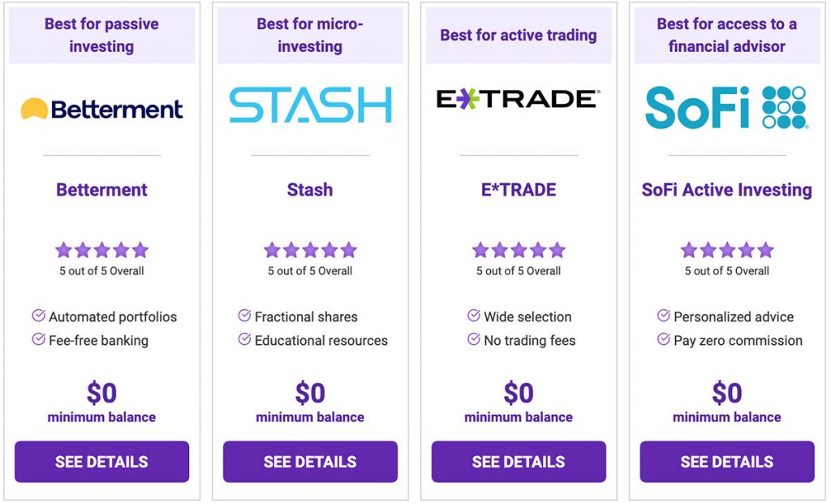Select the Betterment card title
Viewport: 831px width, 504px height.
[101, 190]
